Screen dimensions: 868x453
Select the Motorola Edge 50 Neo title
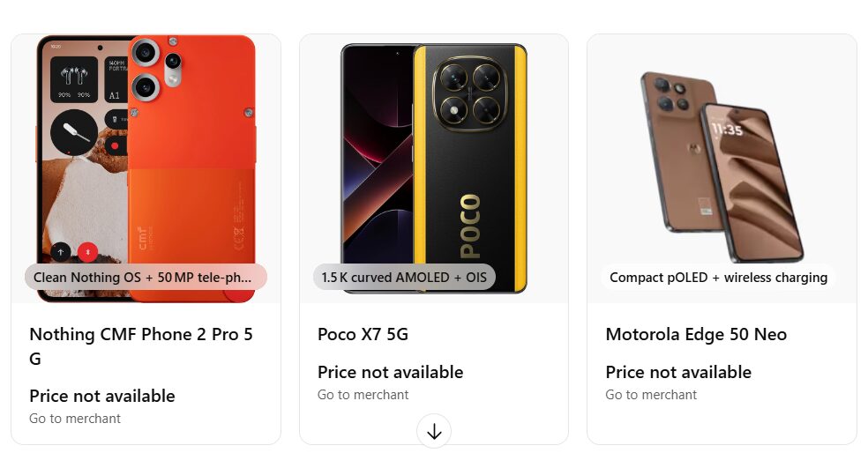click(x=696, y=334)
